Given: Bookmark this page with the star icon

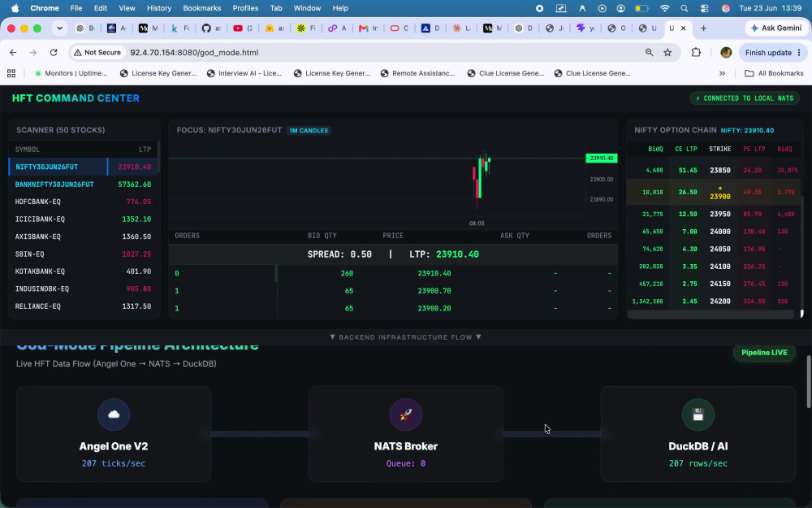Looking at the screenshot, I should pyautogui.click(x=667, y=52).
